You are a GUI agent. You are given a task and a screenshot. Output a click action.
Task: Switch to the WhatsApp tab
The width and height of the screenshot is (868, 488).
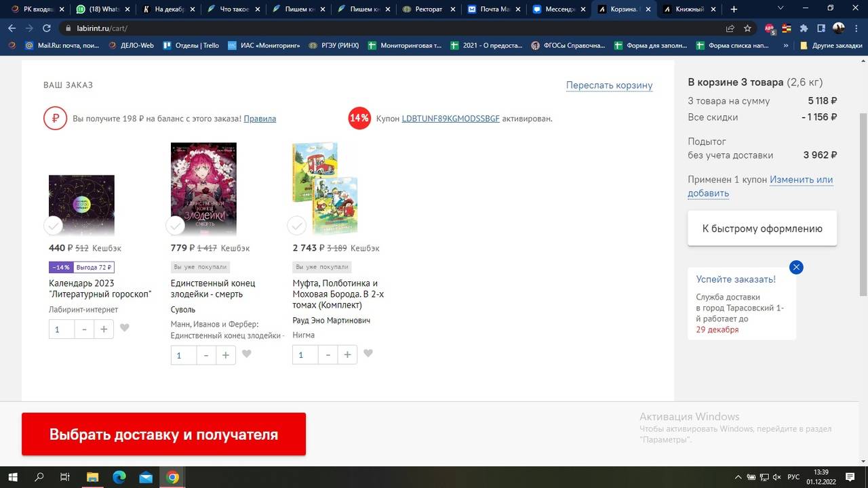[102, 9]
